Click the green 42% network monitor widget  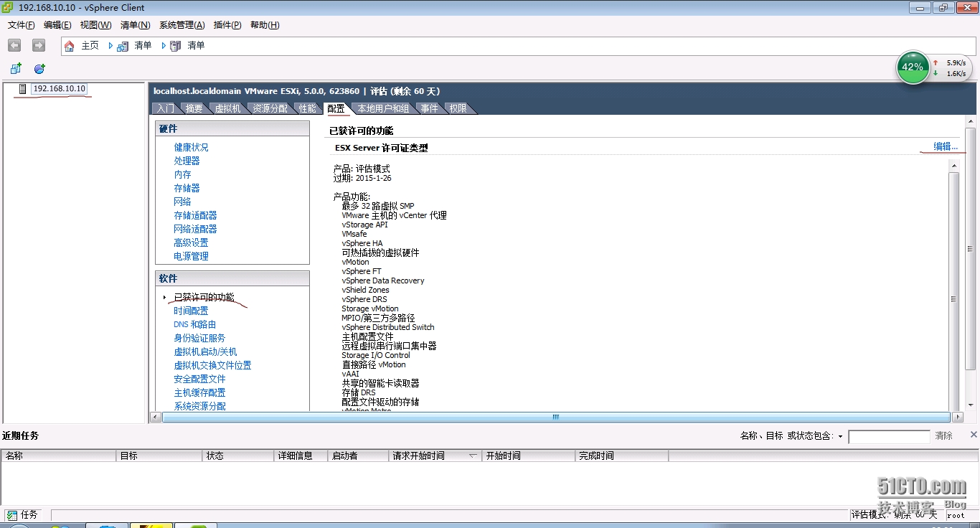[x=913, y=67]
